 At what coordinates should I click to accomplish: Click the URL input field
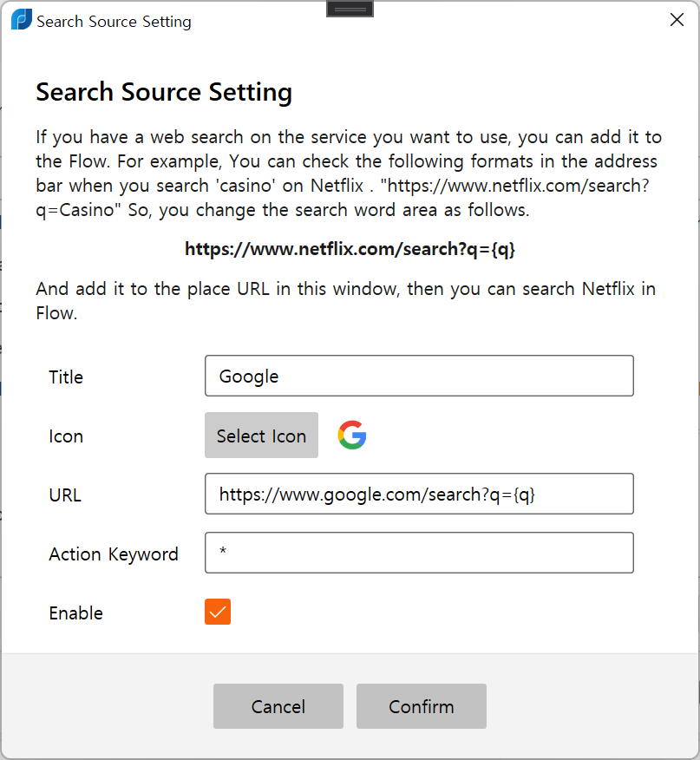click(x=419, y=494)
